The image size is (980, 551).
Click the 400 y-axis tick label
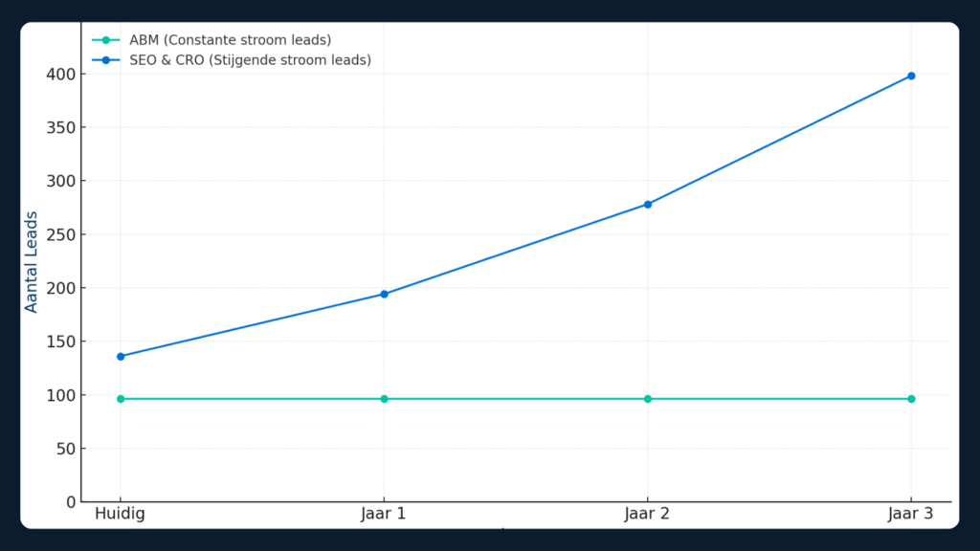[61, 75]
